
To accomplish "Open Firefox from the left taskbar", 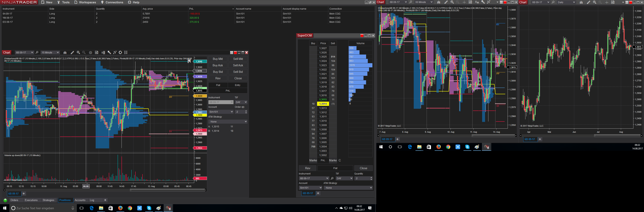I will (120, 208).
